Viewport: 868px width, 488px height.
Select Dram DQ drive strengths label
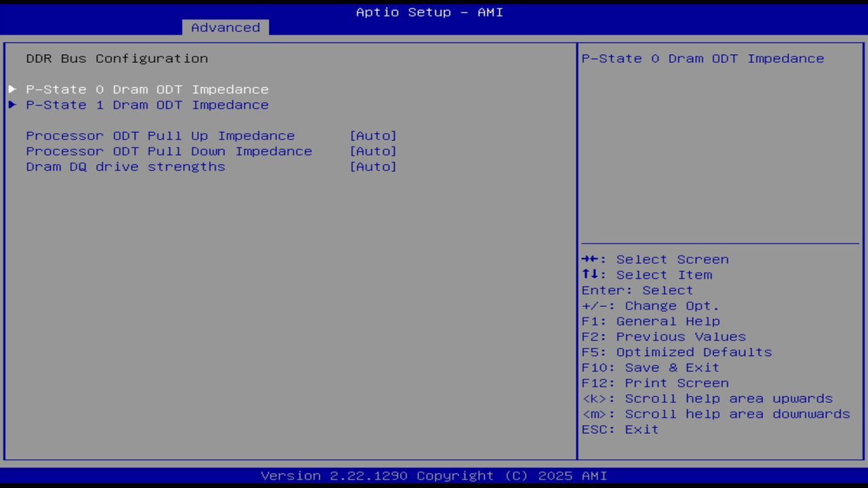click(125, 167)
